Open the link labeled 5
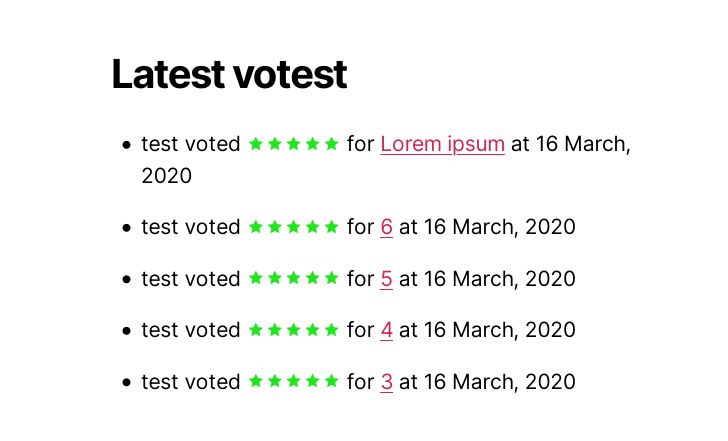 click(386, 279)
